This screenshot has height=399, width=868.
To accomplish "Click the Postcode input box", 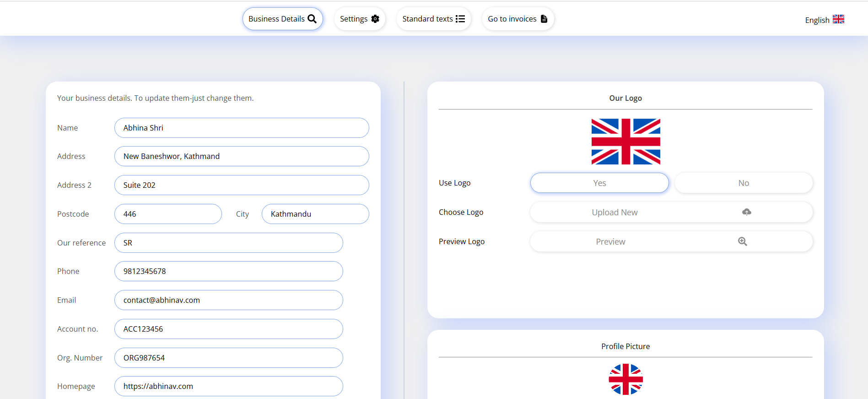I will [x=168, y=214].
